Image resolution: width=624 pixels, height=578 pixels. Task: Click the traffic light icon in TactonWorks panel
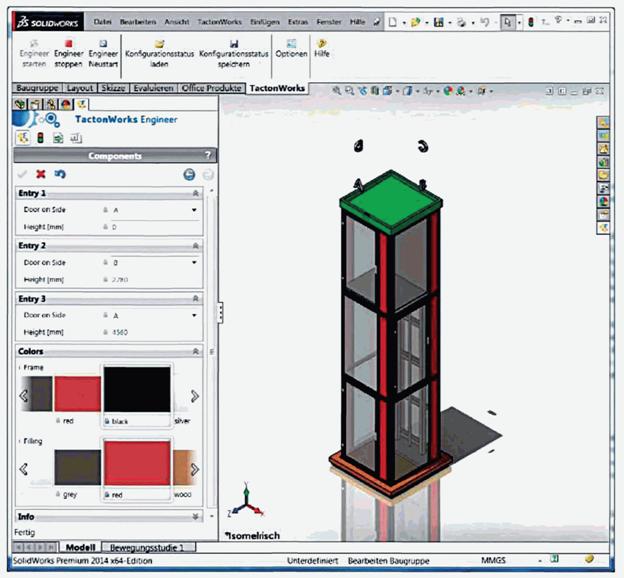click(40, 138)
